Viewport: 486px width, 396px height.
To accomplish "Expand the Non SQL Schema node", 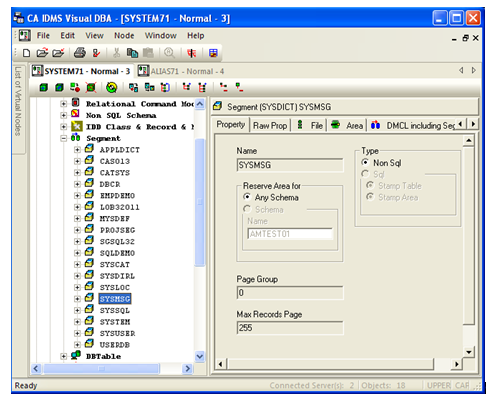I will tap(63, 115).
